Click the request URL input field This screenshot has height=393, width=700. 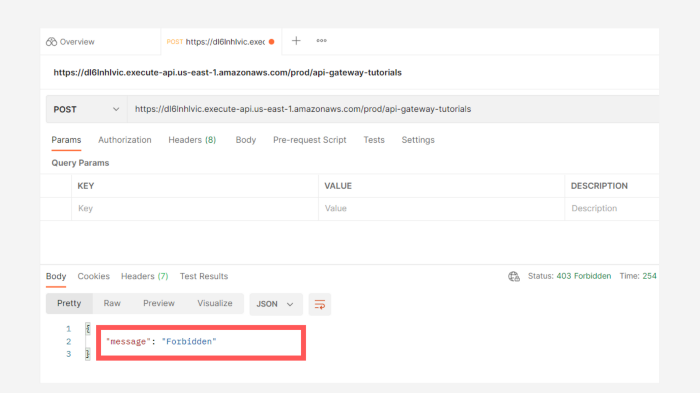tap(393, 109)
